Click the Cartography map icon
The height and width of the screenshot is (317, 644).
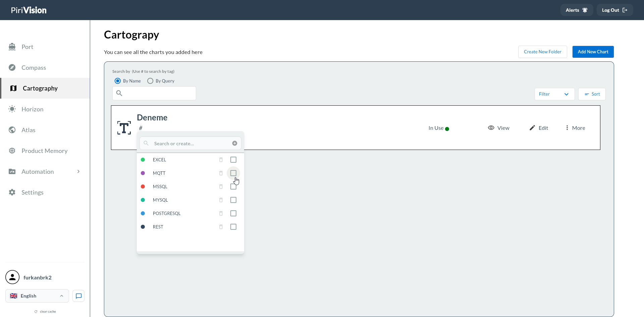point(13,88)
